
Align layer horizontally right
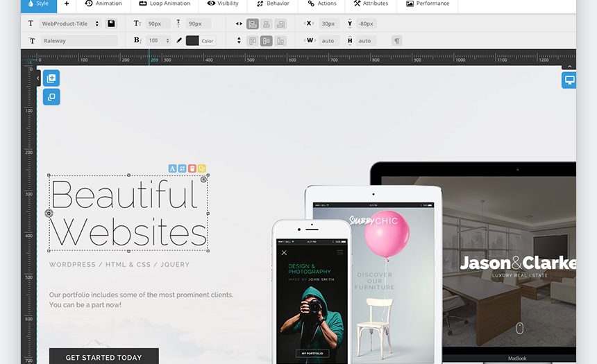pyautogui.click(x=280, y=24)
